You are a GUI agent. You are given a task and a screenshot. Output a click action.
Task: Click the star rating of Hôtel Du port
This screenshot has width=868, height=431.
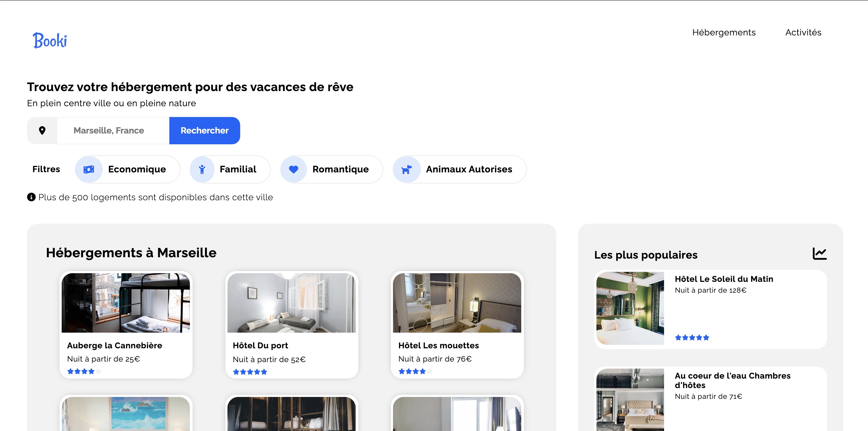coord(250,372)
